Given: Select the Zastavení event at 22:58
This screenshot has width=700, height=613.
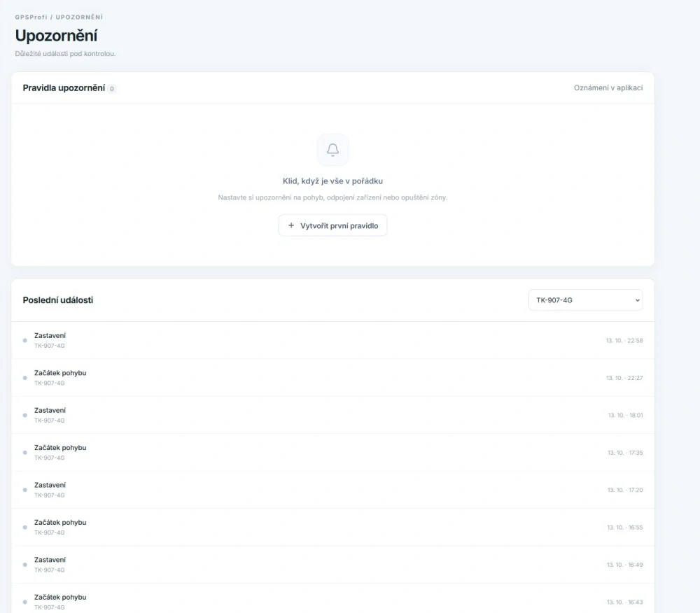Looking at the screenshot, I should pos(332,340).
